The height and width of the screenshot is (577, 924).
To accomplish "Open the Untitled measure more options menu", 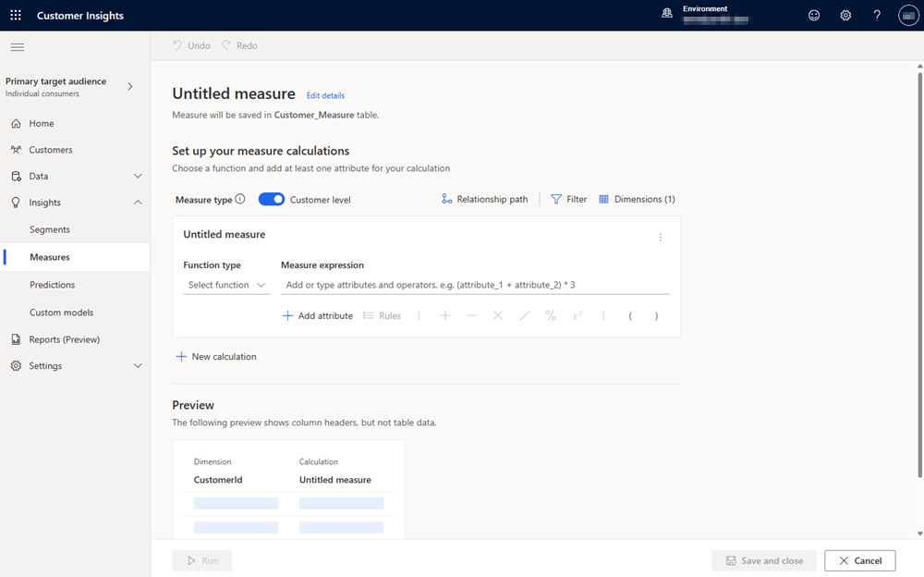I will click(x=661, y=237).
